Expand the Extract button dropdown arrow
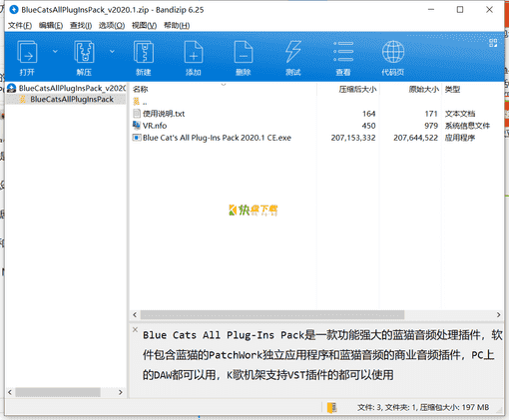This screenshot has width=509, height=420. pos(112,51)
